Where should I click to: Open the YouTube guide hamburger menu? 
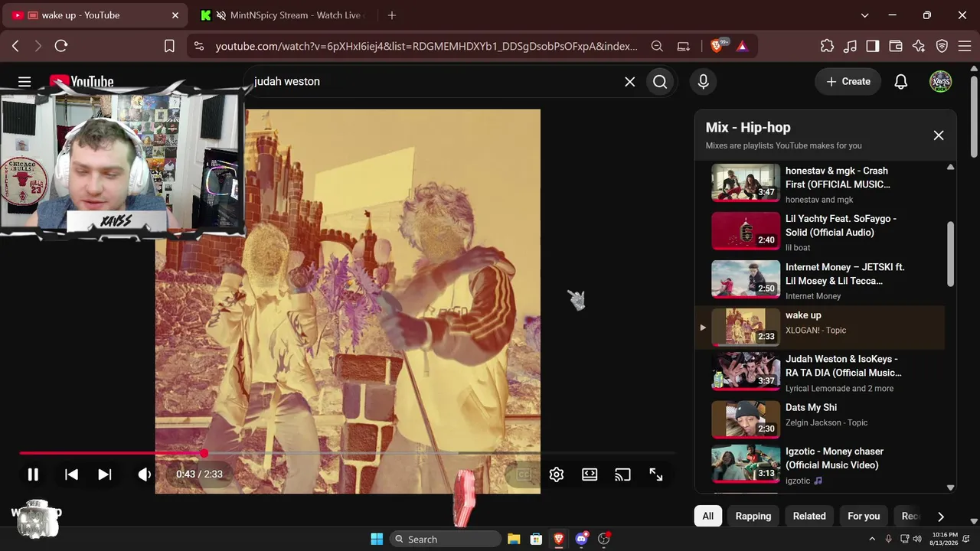[24, 81]
